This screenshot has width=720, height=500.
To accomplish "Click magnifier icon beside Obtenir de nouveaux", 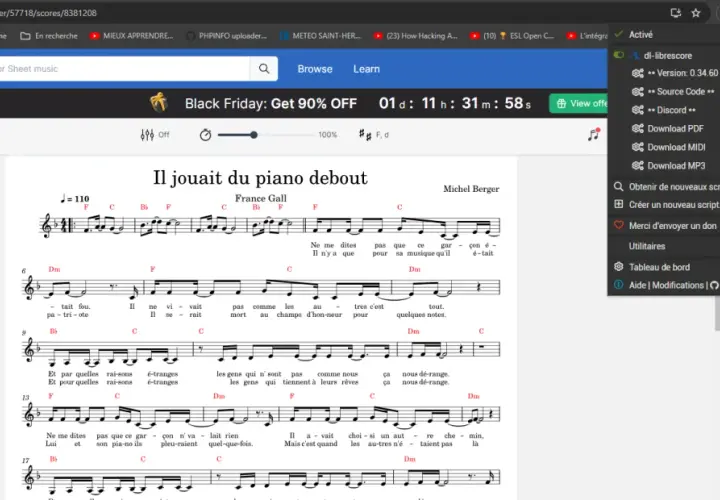I will (619, 186).
